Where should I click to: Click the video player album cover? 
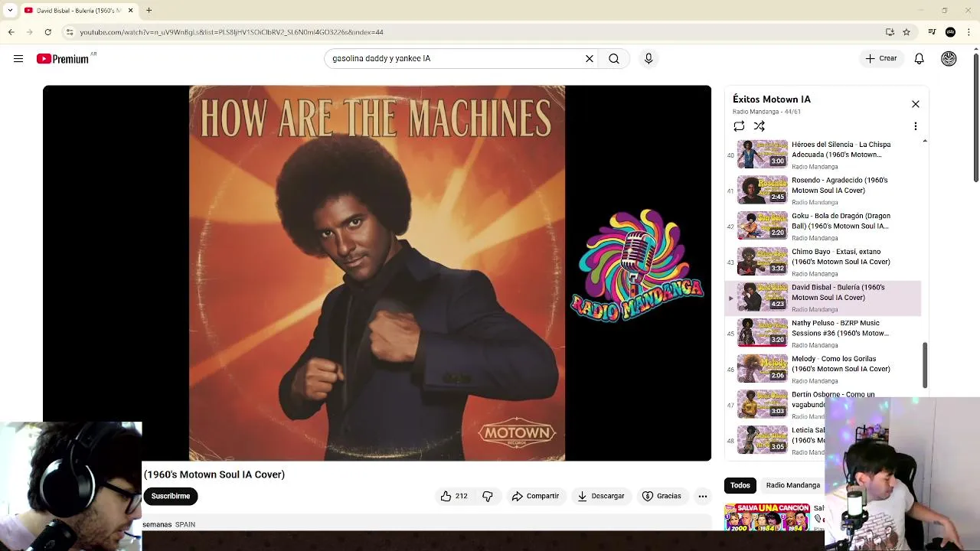pos(377,272)
